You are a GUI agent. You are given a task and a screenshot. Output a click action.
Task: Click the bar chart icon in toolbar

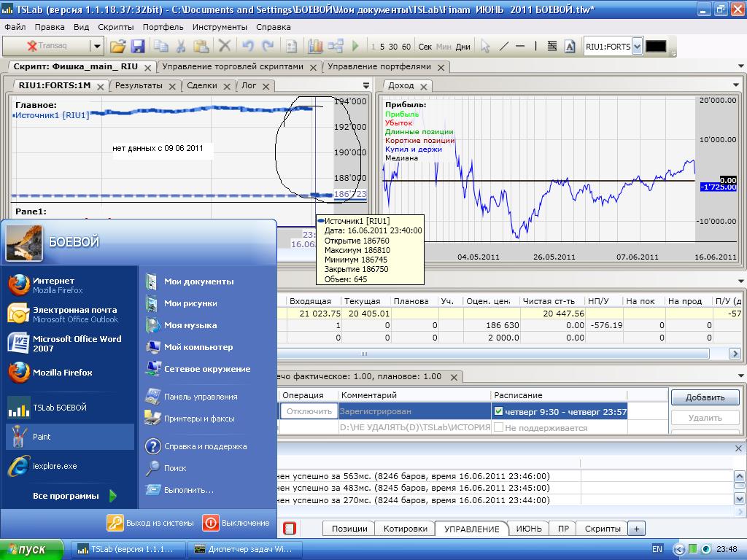[x=315, y=47]
